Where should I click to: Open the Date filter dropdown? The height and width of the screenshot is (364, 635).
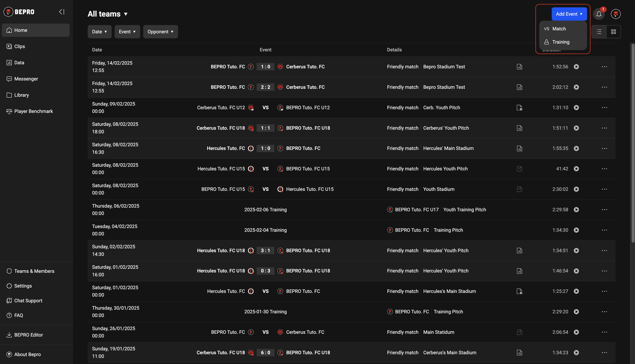pyautogui.click(x=99, y=32)
